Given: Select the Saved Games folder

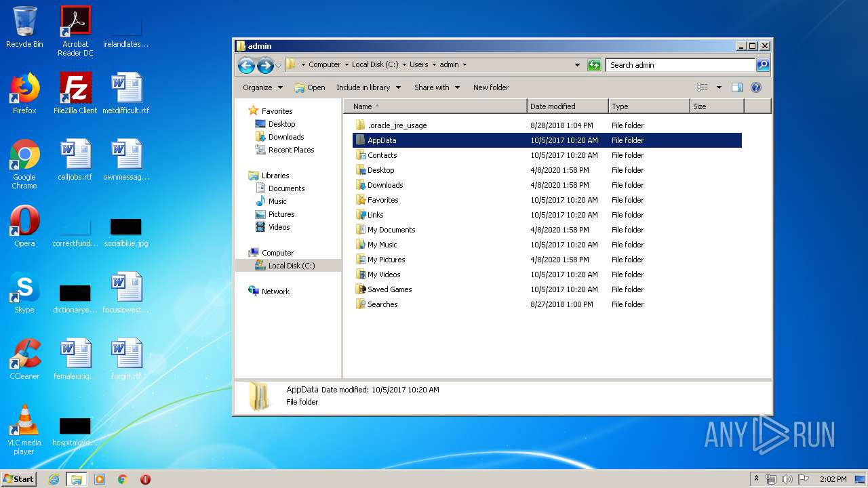Looking at the screenshot, I should [547, 289].
